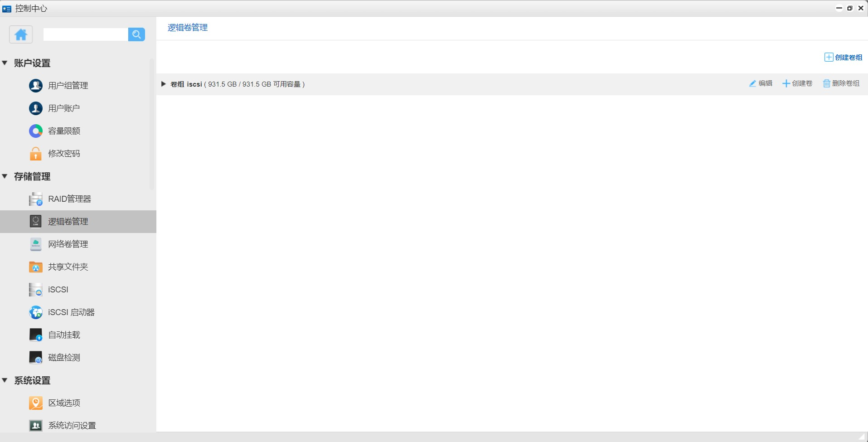
Task: Click the home icon button
Action: (21, 34)
